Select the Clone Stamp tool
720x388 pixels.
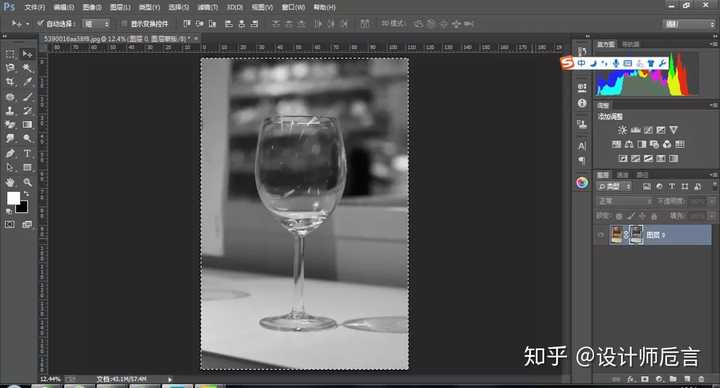[x=10, y=111]
